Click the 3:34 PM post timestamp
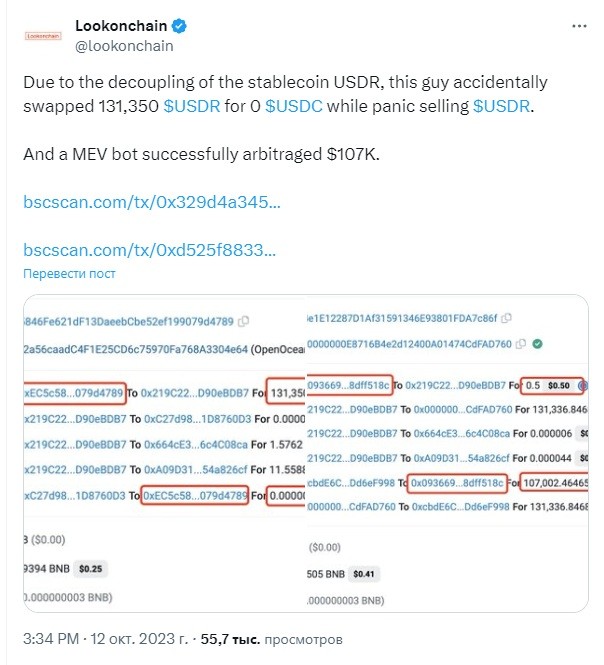Image resolution: width=604 pixels, height=665 pixels. pos(51,639)
